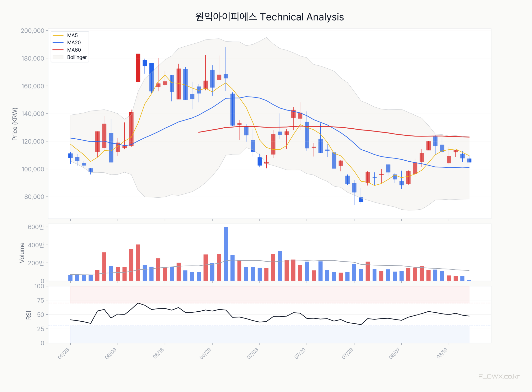The image size is (532, 392).
Task: Click the gray Bollinger legend patch
Action: 58,57
